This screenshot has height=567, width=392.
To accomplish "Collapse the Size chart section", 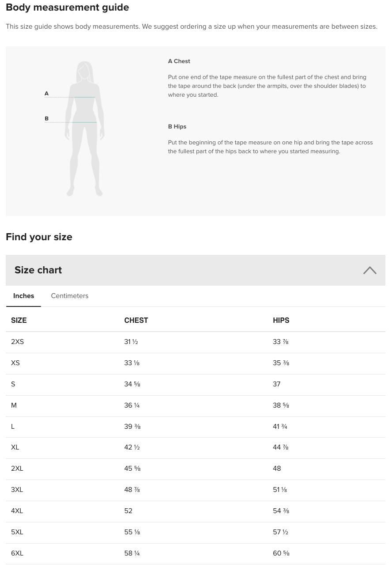I will [x=196, y=270].
